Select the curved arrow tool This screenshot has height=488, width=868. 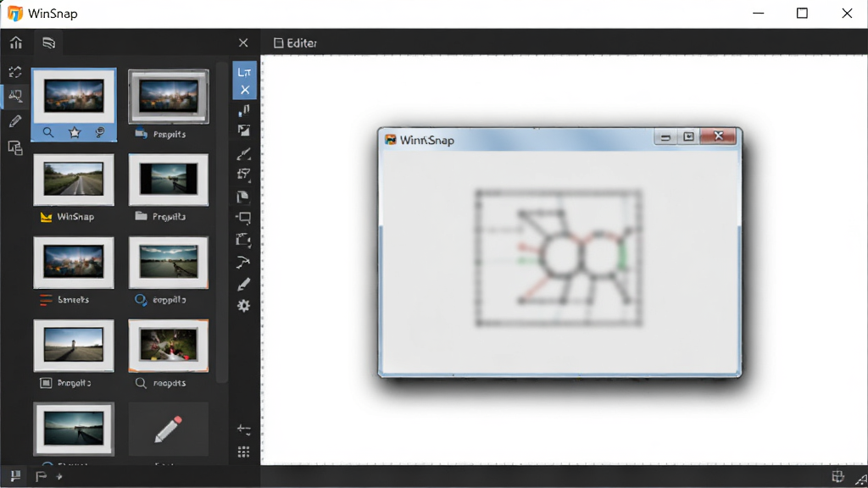coord(243,263)
